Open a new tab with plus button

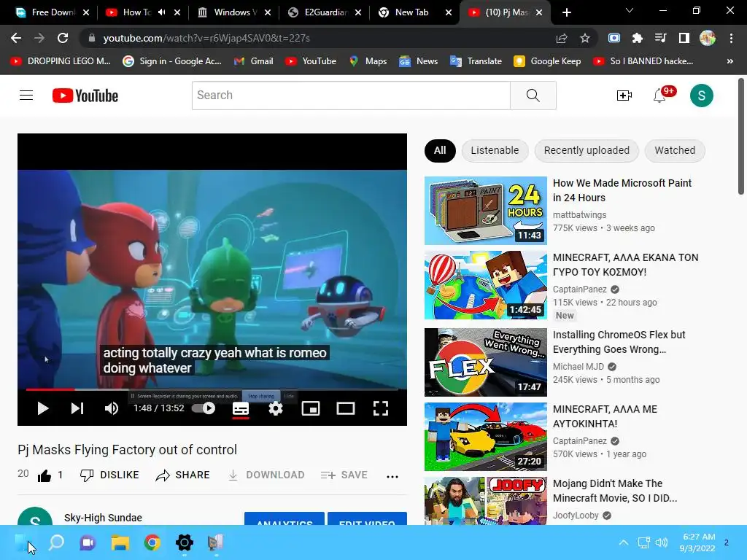[x=566, y=13]
